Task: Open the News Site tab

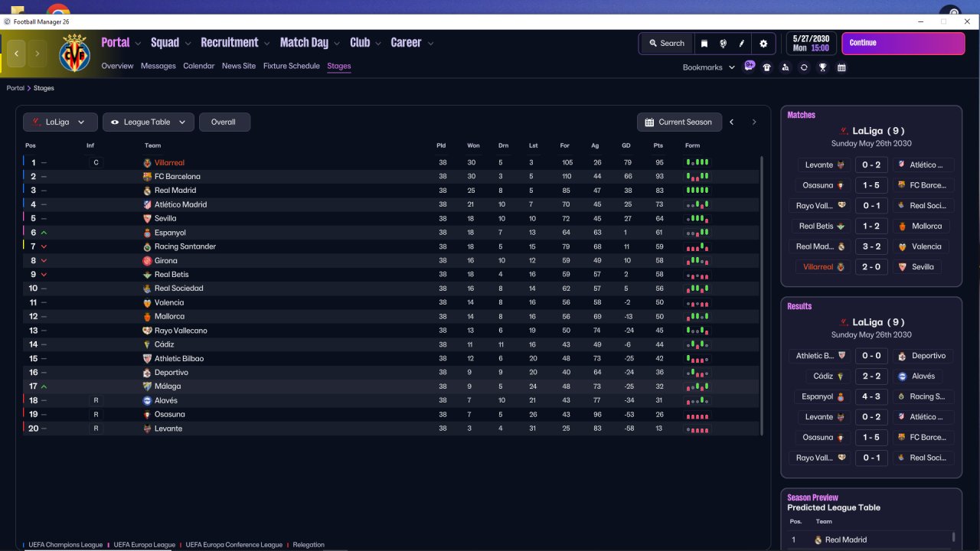Action: pos(239,66)
